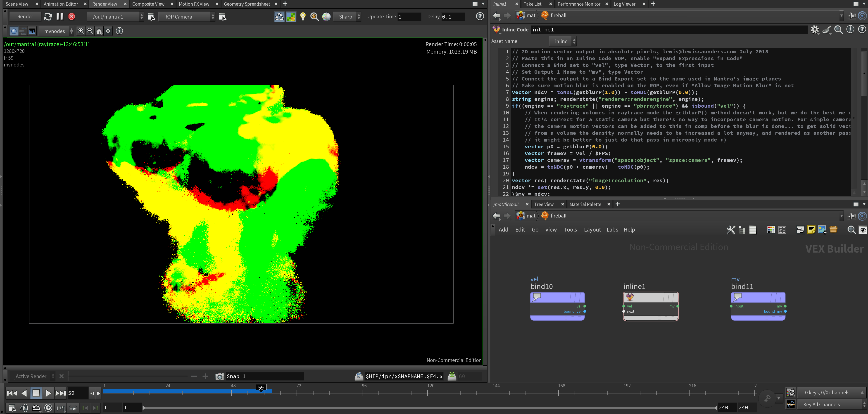The image size is (868, 414).
Task: Pause the current render
Action: pos(60,17)
